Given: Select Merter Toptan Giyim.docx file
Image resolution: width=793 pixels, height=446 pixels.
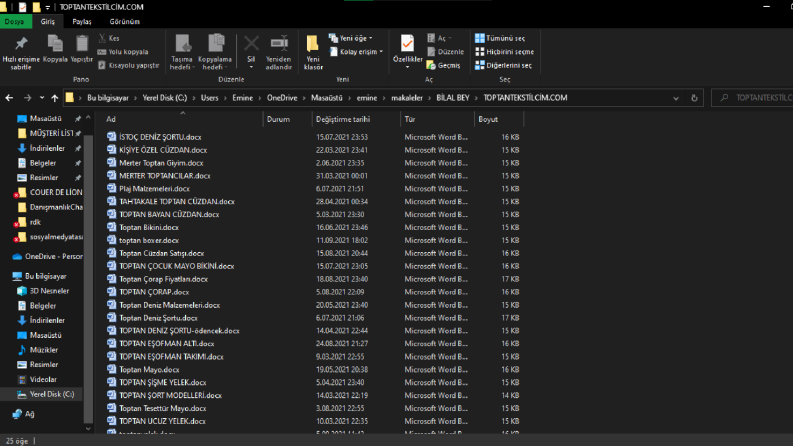Looking at the screenshot, I should (161, 163).
